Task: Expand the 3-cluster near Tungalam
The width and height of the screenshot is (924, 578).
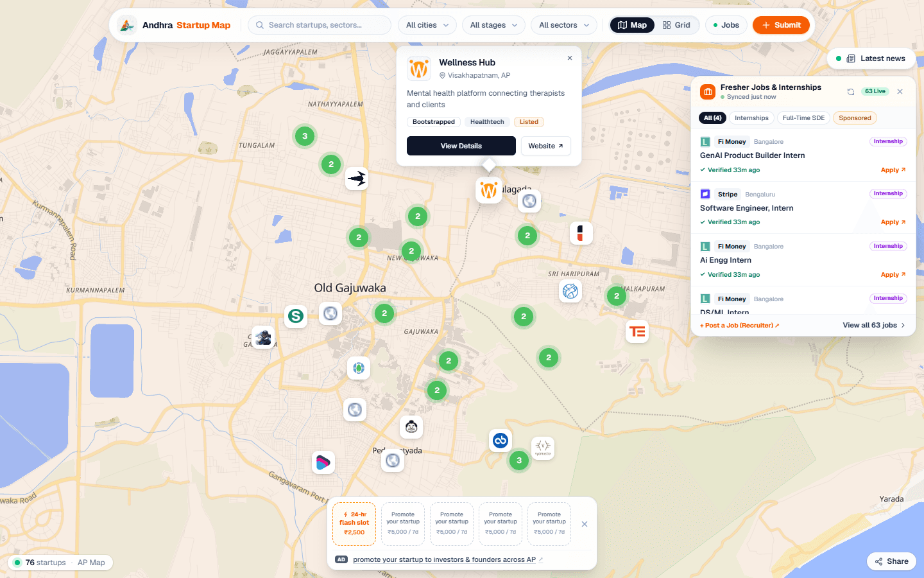Action: click(305, 136)
